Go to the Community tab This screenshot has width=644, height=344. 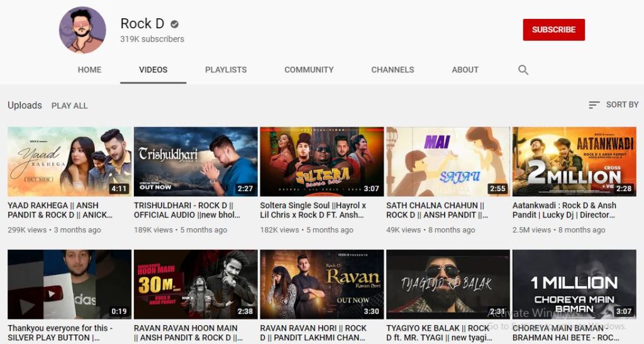pyautogui.click(x=309, y=70)
